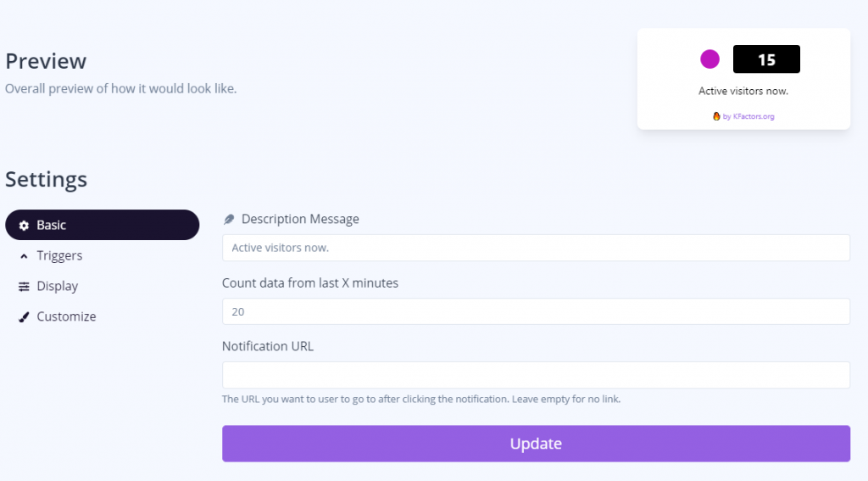Image resolution: width=868 pixels, height=481 pixels.
Task: Click the Description Message label
Action: pyautogui.click(x=300, y=219)
